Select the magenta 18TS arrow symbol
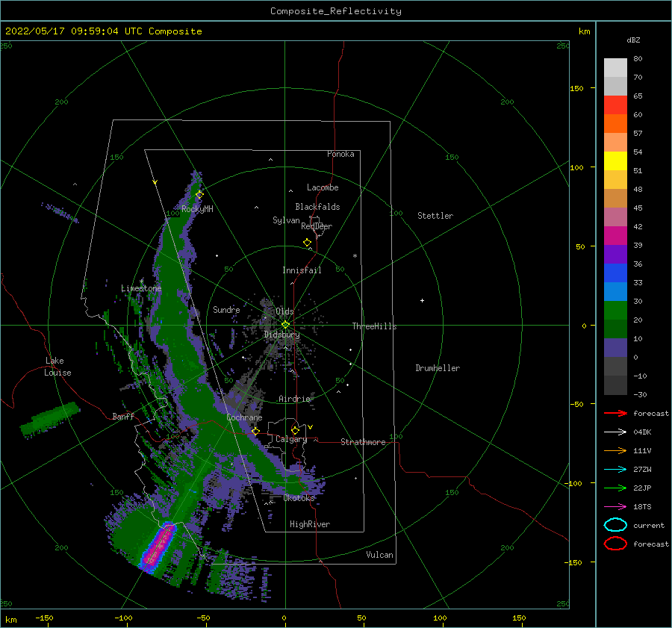Viewport: 672px width, 628px height. tap(615, 507)
